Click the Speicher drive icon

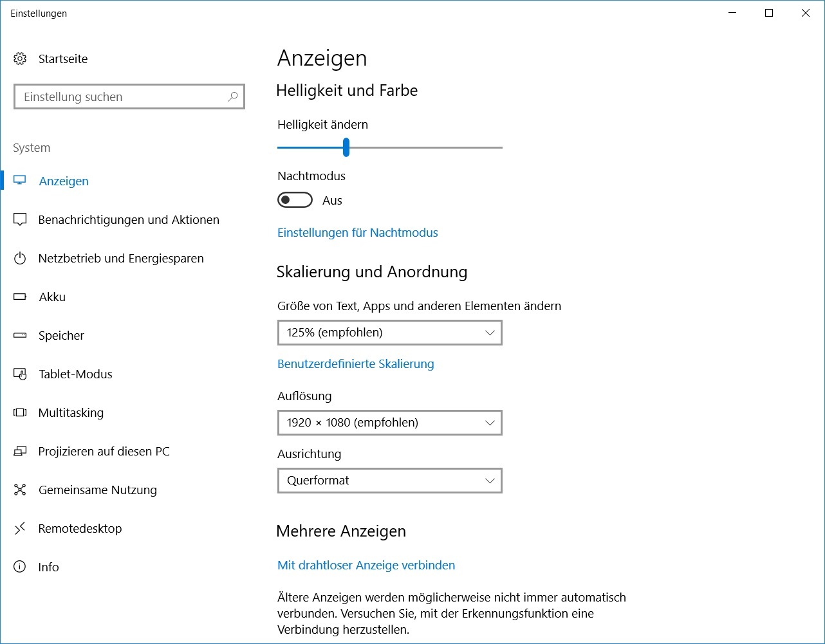20,336
